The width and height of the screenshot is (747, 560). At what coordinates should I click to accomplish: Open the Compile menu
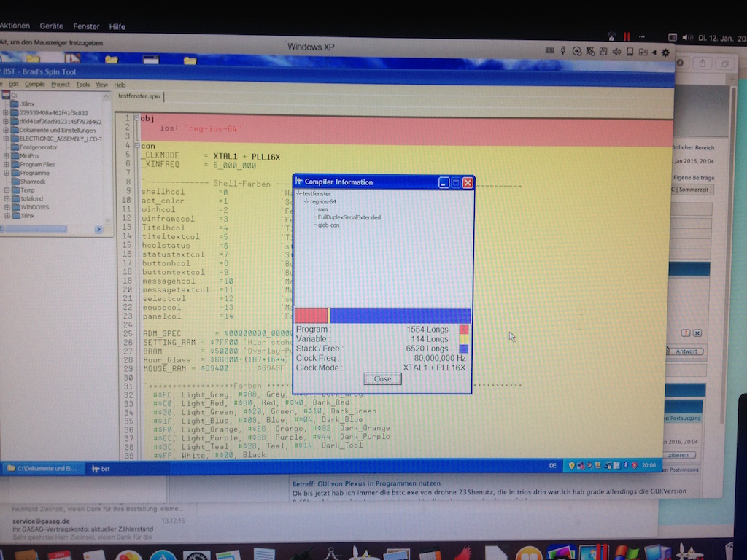35,85
